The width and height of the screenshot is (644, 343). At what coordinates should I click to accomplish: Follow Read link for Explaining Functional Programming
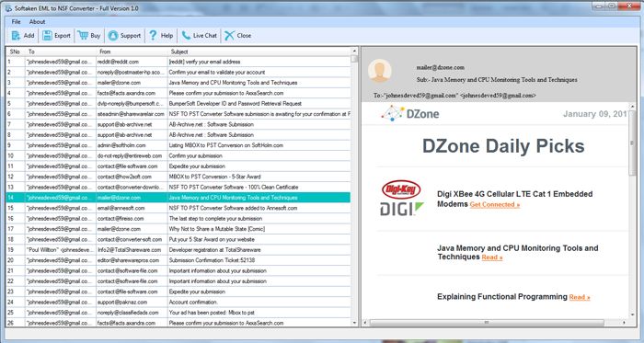(580, 297)
